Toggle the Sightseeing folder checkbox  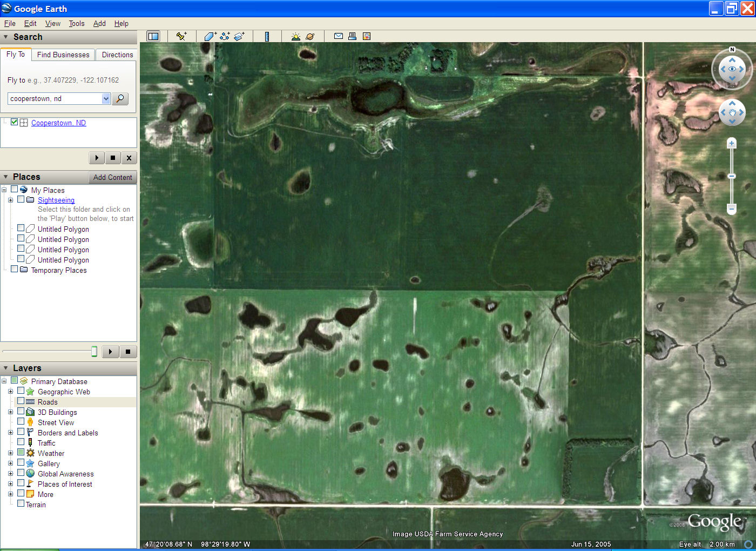pyautogui.click(x=21, y=199)
